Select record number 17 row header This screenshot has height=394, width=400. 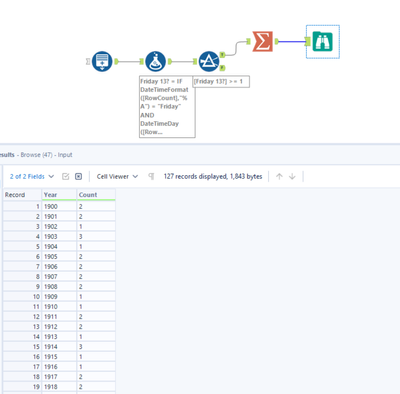point(22,367)
